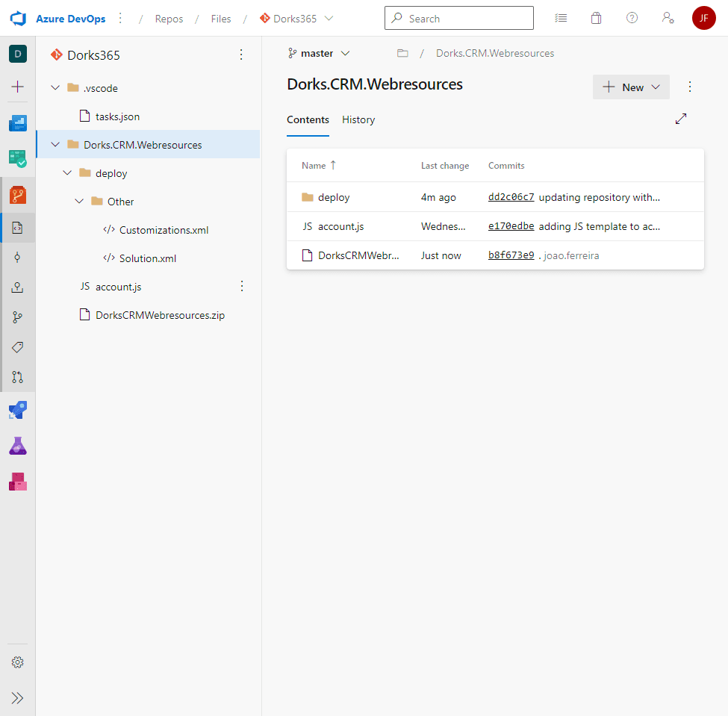Screen dimensions: 728x716
Task: Open the JF account avatar
Action: (704, 18)
